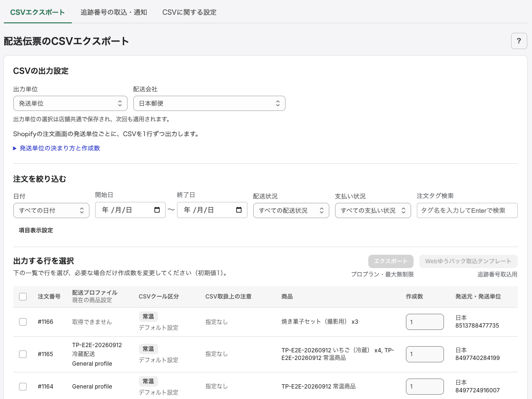
Task: Click TP-E2E-20260912 常温商品 in row #1164
Action: pyautogui.click(x=319, y=387)
